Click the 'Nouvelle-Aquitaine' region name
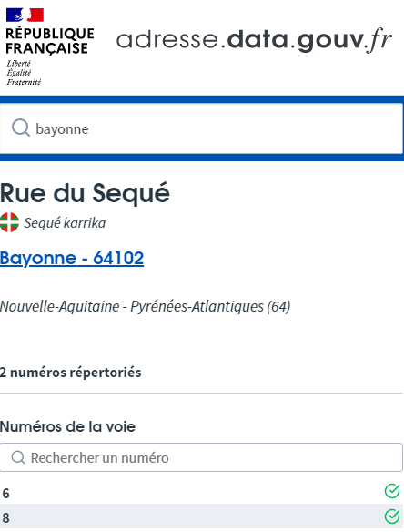The width and height of the screenshot is (404, 532). pyautogui.click(x=60, y=306)
